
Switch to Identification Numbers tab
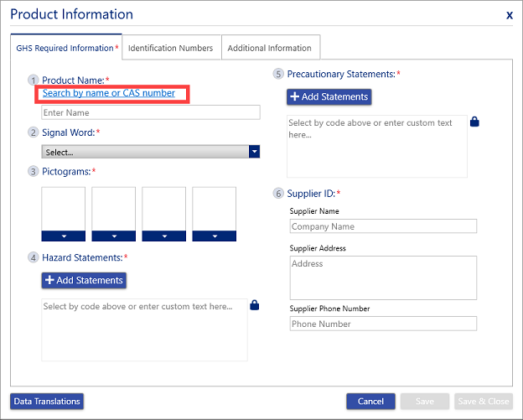click(x=171, y=48)
